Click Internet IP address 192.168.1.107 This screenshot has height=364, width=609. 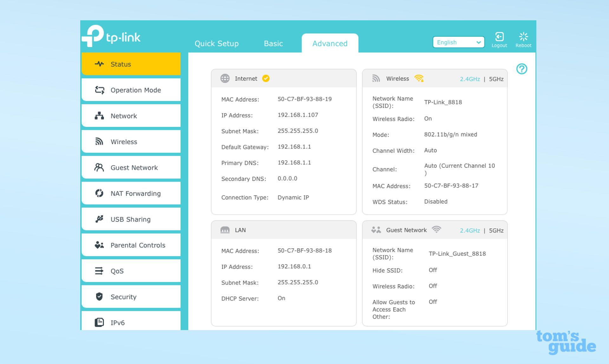[298, 115]
